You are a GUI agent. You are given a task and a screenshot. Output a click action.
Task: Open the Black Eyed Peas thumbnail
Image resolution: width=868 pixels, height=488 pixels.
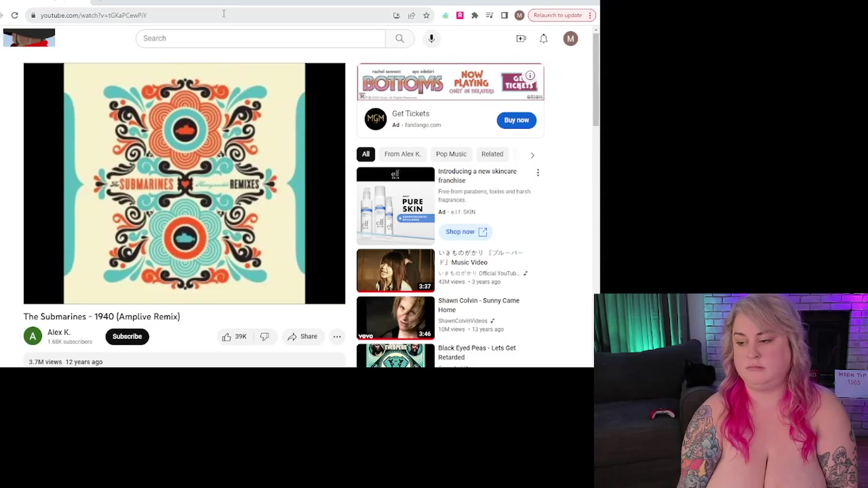(396, 356)
